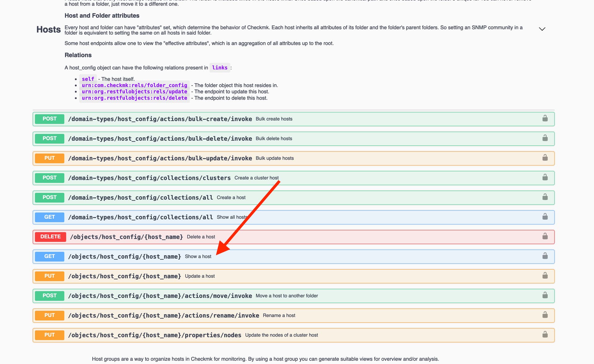The height and width of the screenshot is (364, 594).
Task: Click the lock icon on bulk-delete endpoint
Action: click(x=545, y=138)
